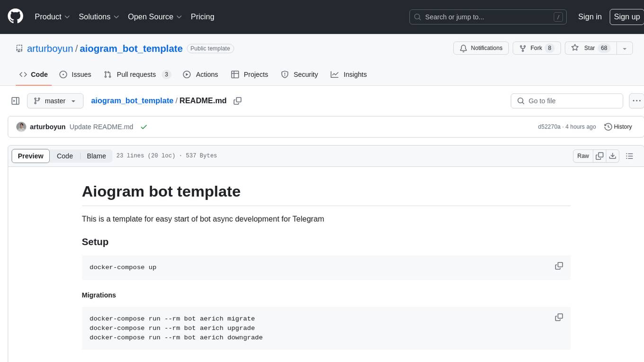This screenshot has width=644, height=362.
Task: Click the pull requests count badge 3
Action: [x=166, y=74]
